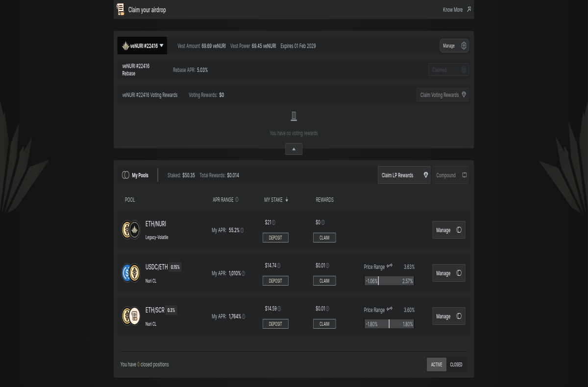This screenshot has width=588, height=387.
Task: Click Manage for USDC/ETH pool
Action: point(449,273)
